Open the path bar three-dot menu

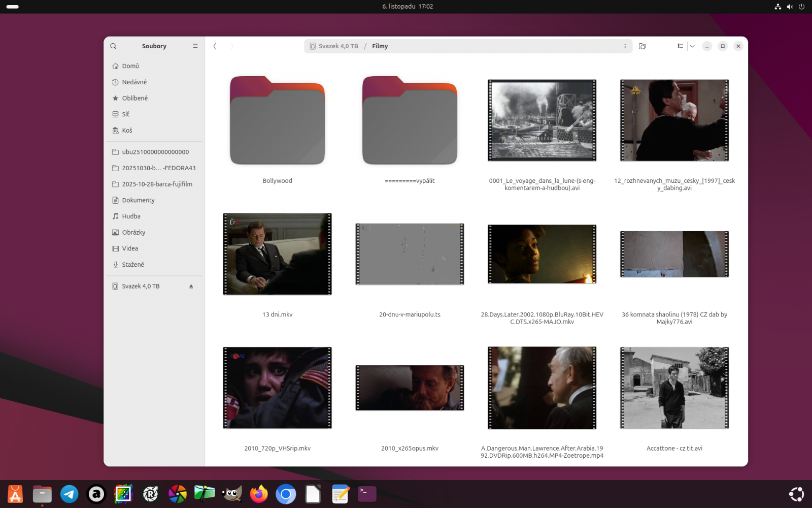tap(625, 46)
